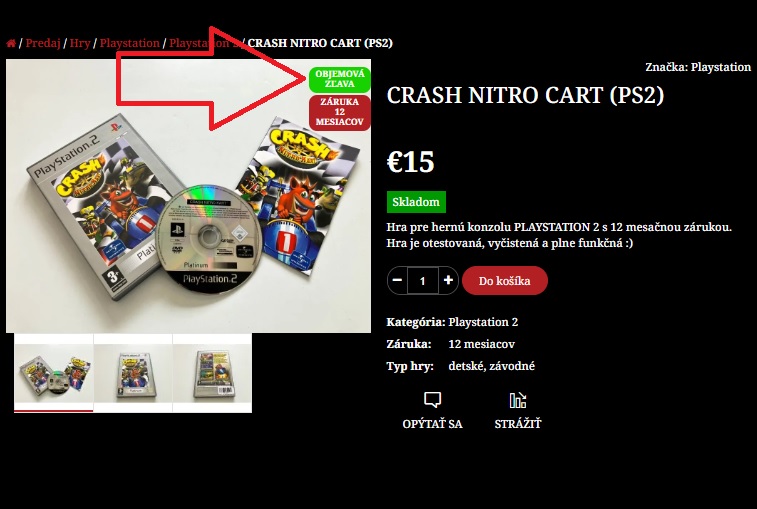Click the OPÝTAŤ SA speech bubble icon
The height and width of the screenshot is (509, 757).
[432, 400]
